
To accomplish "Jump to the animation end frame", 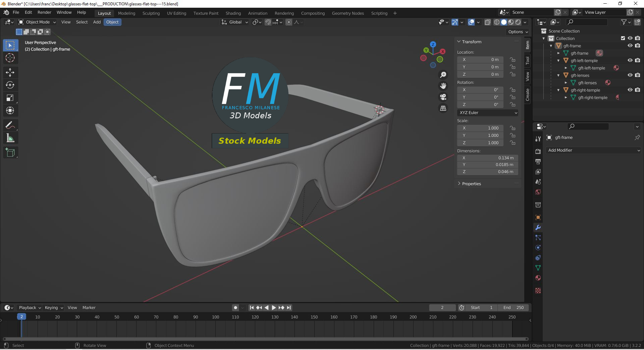I will tap(289, 308).
